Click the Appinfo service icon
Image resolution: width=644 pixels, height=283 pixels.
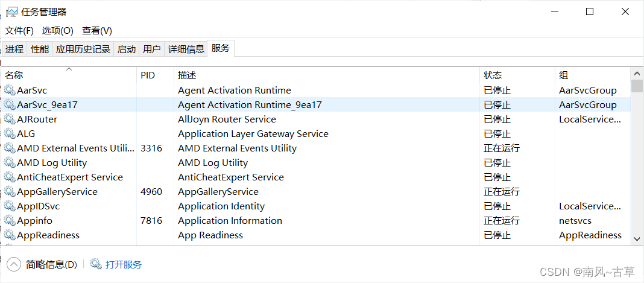(x=10, y=221)
